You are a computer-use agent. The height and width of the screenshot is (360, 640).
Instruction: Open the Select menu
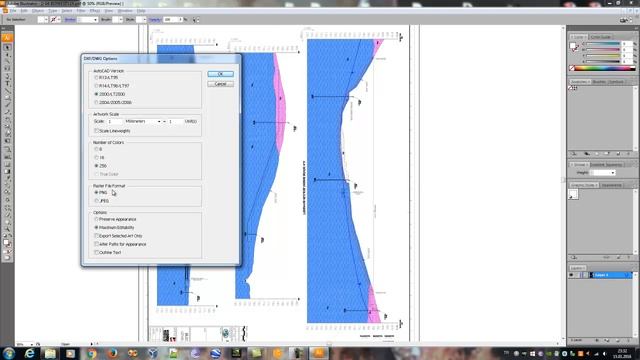click(x=67, y=11)
